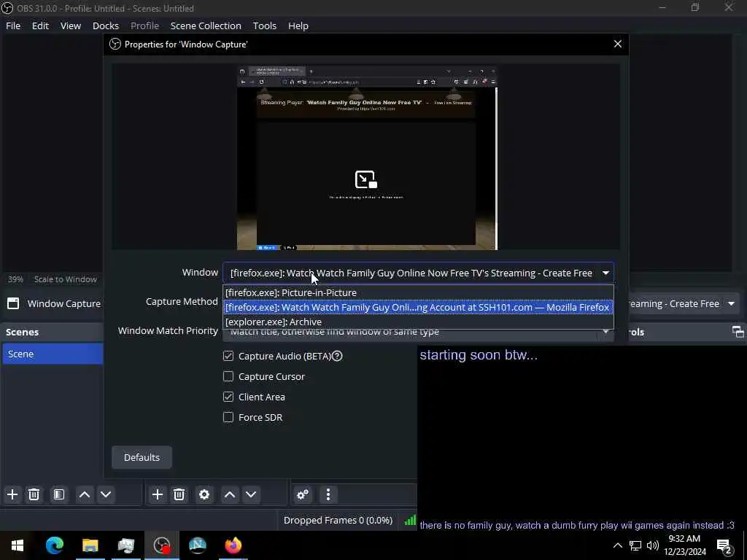Click the source preview thumbnail in properties

pos(367,157)
